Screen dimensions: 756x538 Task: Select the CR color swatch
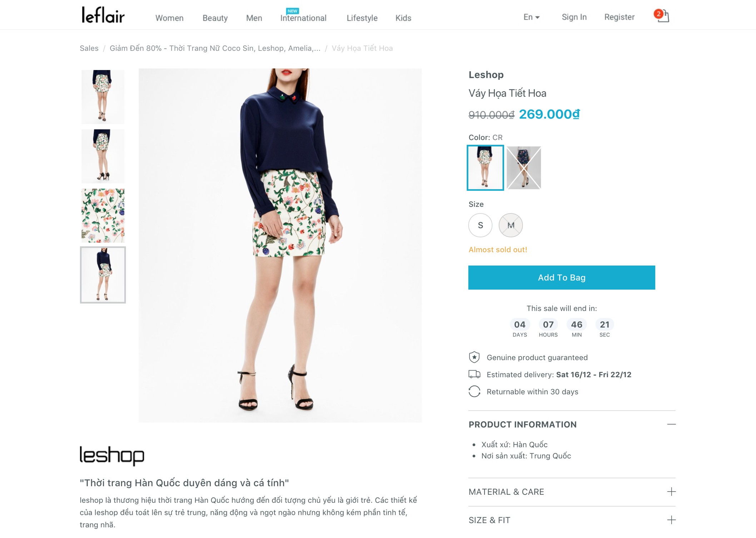(485, 168)
